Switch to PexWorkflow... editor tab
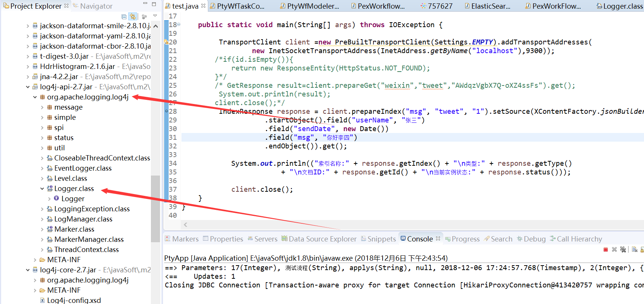 tap(378, 6)
